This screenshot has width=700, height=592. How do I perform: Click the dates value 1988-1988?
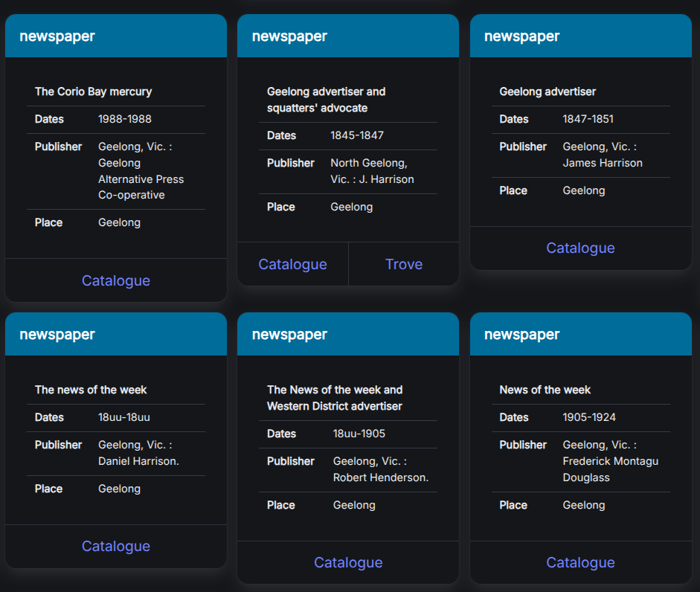[125, 119]
